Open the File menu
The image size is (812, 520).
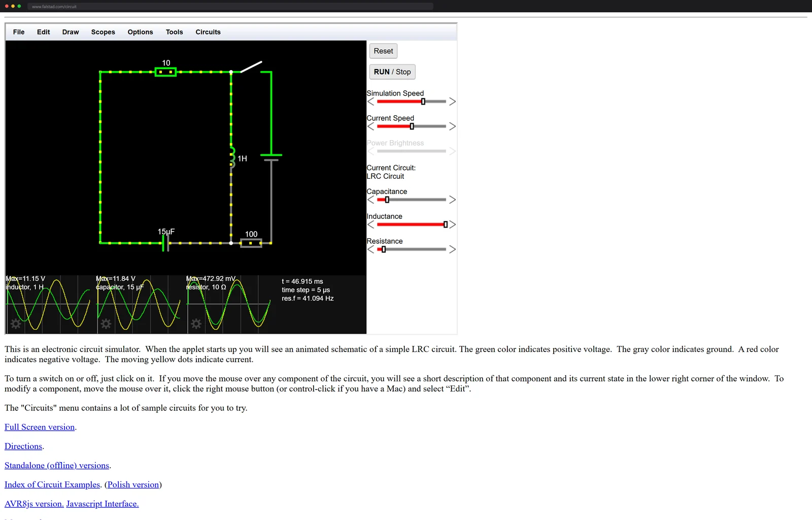coord(19,32)
